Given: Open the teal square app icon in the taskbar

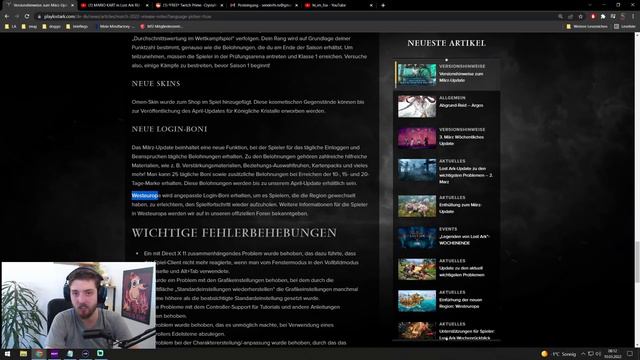Looking at the screenshot, I should point(100,353).
